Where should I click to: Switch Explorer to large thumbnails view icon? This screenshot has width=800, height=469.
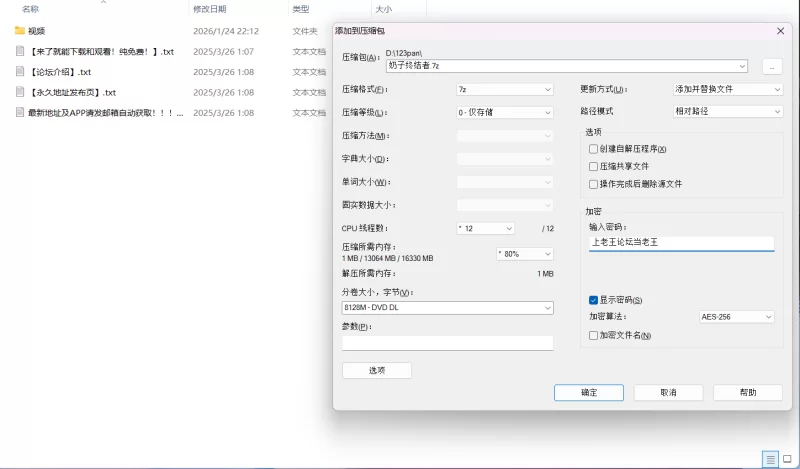pos(787,459)
